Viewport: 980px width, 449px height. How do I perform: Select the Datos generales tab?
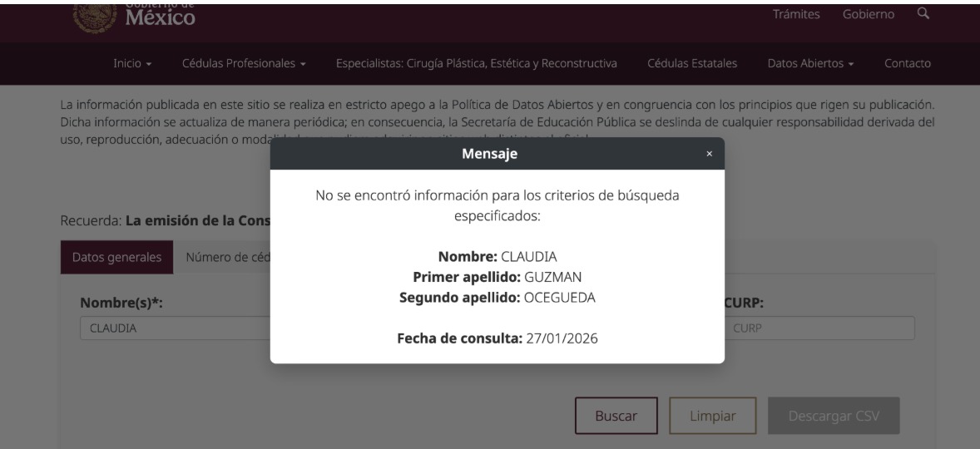(x=117, y=257)
